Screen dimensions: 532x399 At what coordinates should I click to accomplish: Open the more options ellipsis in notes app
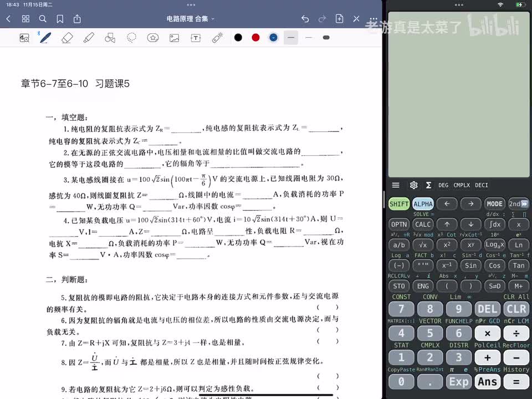tap(373, 19)
